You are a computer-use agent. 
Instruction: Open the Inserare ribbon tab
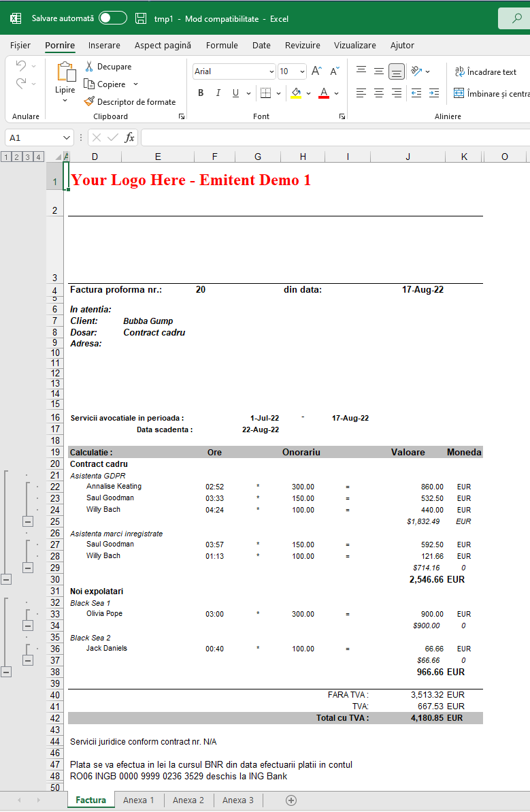tap(104, 46)
